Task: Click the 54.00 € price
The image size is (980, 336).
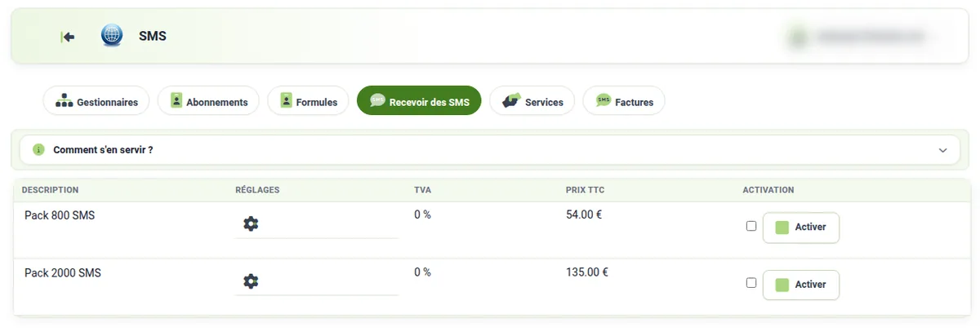Action: click(x=584, y=214)
